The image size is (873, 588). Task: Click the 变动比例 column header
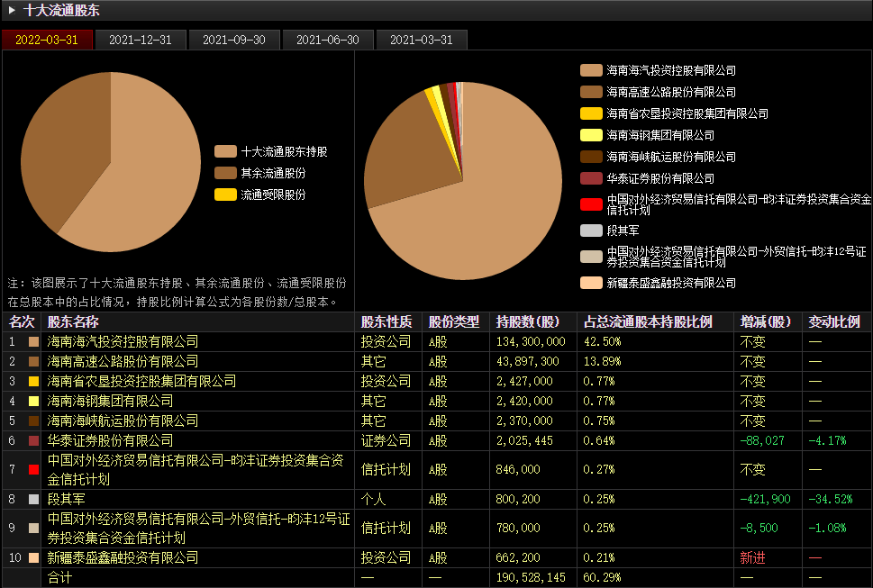(834, 321)
